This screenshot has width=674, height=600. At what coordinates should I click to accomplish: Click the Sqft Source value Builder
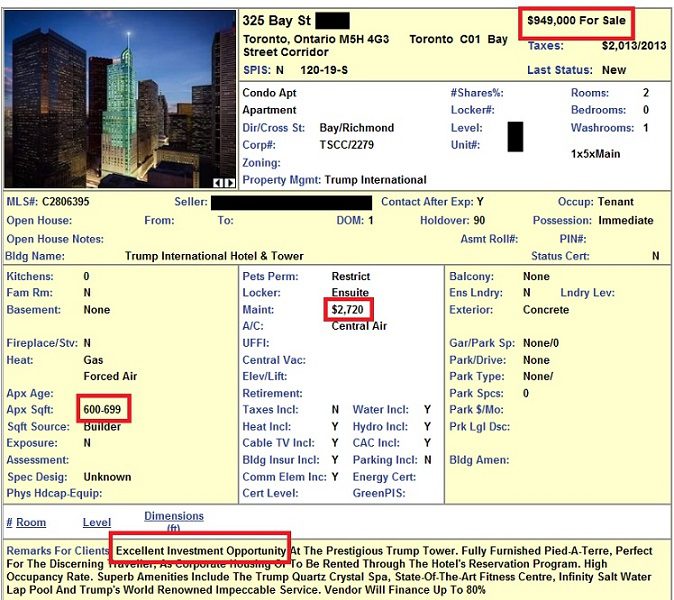click(x=102, y=426)
